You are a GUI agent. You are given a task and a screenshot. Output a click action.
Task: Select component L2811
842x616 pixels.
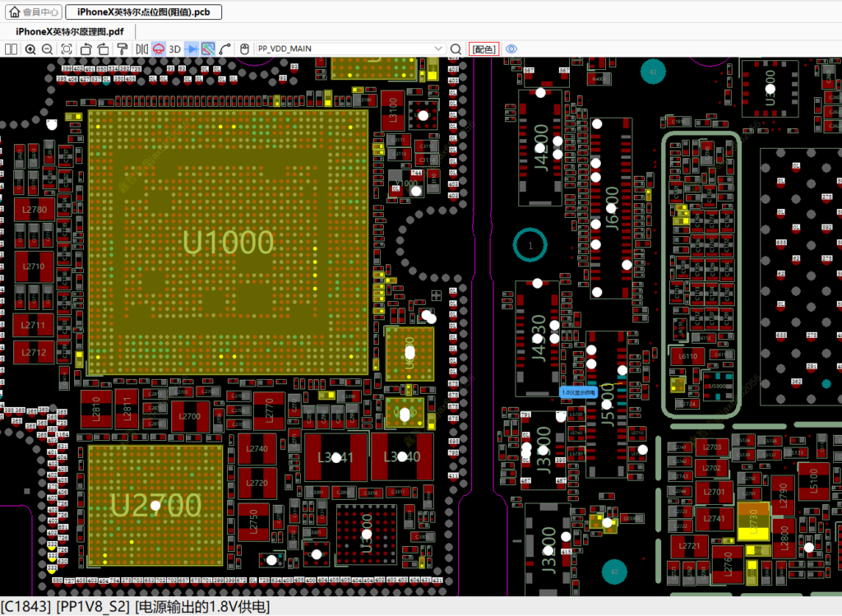pos(126,410)
